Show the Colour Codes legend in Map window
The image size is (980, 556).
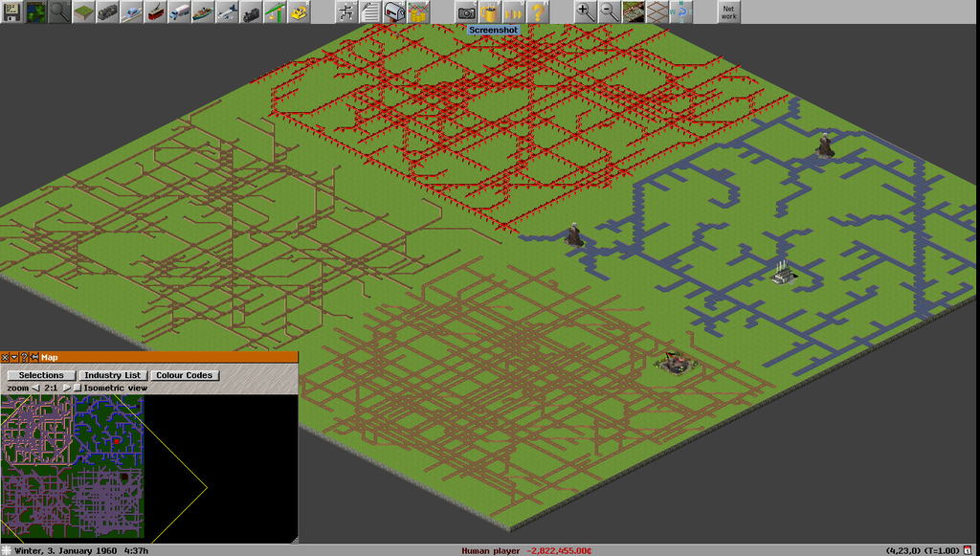point(185,375)
